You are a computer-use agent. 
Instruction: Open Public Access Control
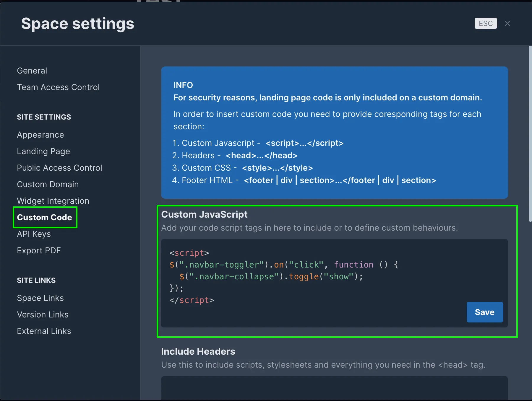coord(59,168)
